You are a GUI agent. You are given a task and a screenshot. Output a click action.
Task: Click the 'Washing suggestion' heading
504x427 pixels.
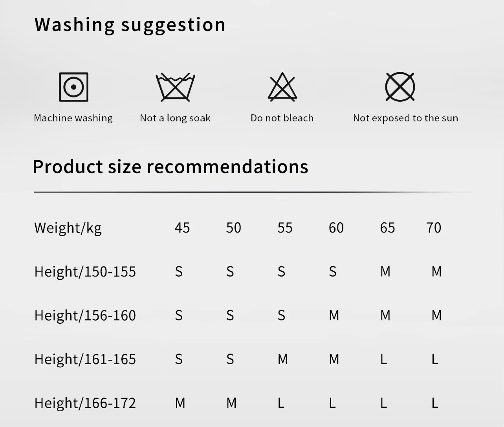point(130,25)
